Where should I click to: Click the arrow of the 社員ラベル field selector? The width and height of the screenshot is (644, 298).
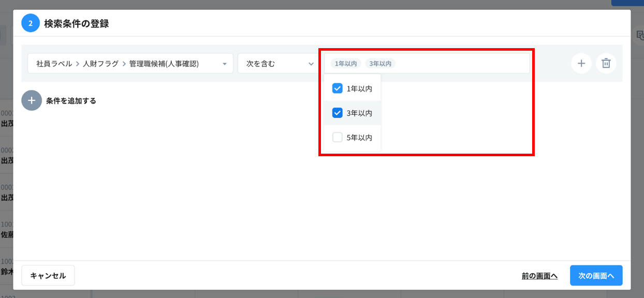(225, 64)
